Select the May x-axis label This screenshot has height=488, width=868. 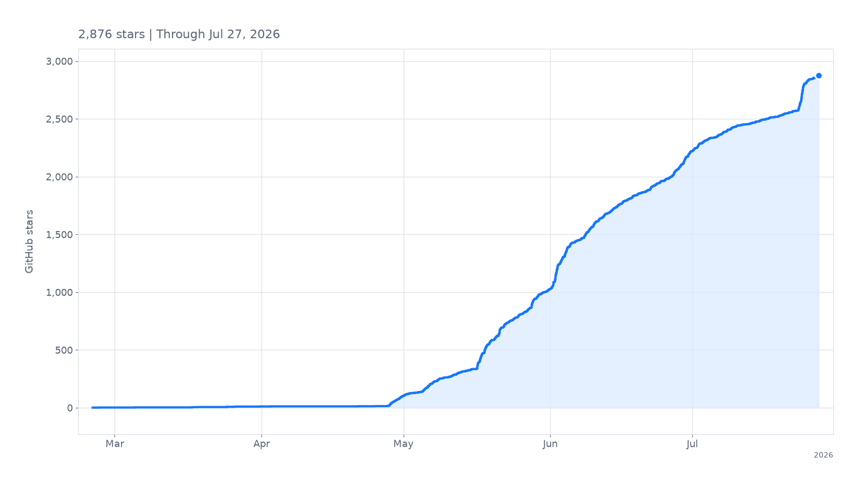click(403, 444)
